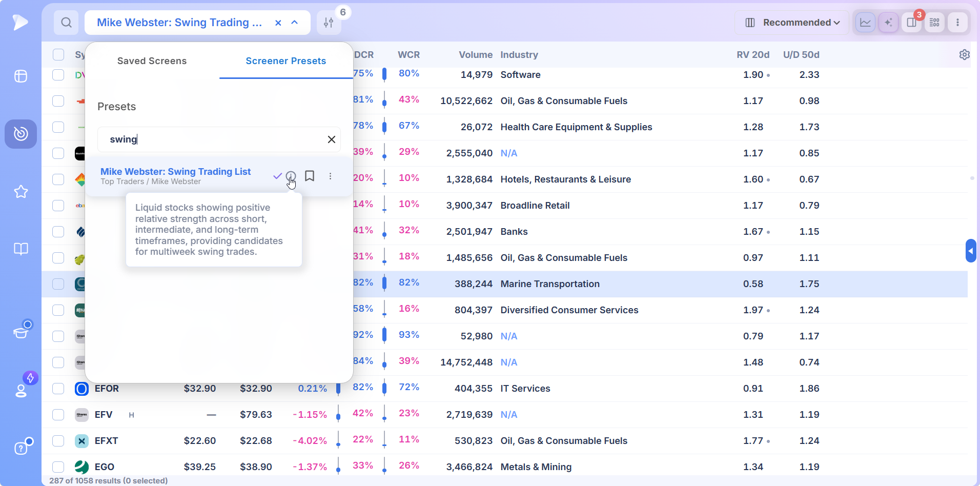Screen dimensions: 980x486
Task: Switch to the Saved Screens tab
Action: pos(152,61)
